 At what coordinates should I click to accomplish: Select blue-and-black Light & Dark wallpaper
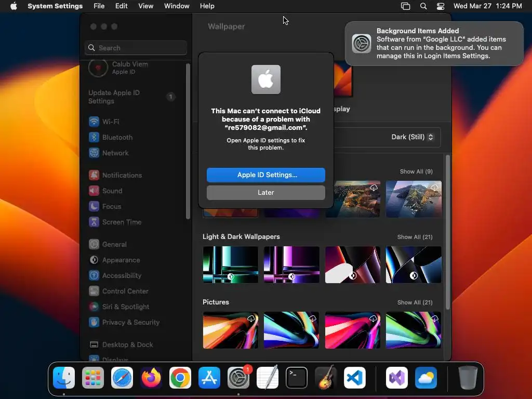[414, 264]
